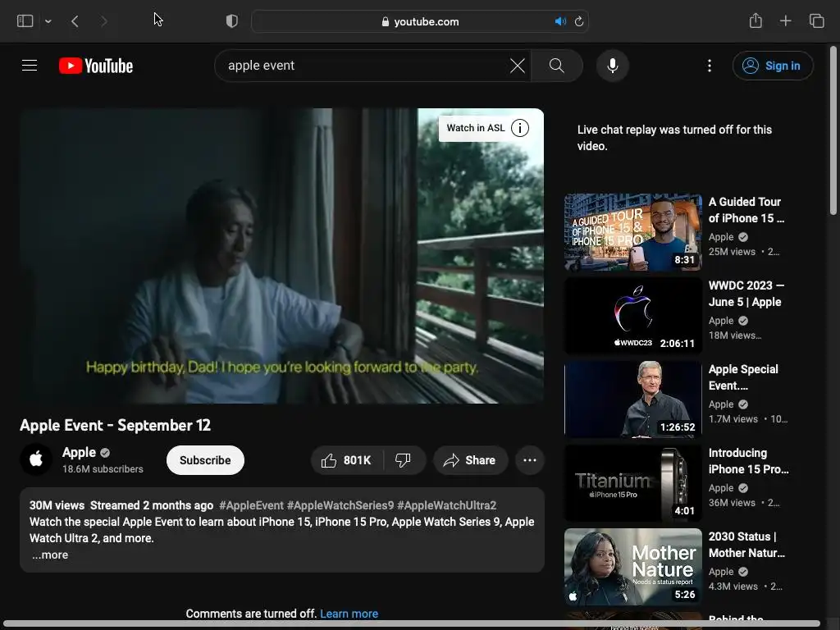Viewport: 840px width, 630px height.
Task: Like the video with thumbs-up 801K
Action: point(347,460)
